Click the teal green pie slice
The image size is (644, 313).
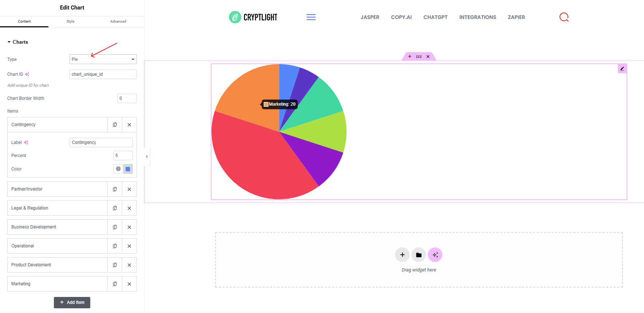point(317,104)
